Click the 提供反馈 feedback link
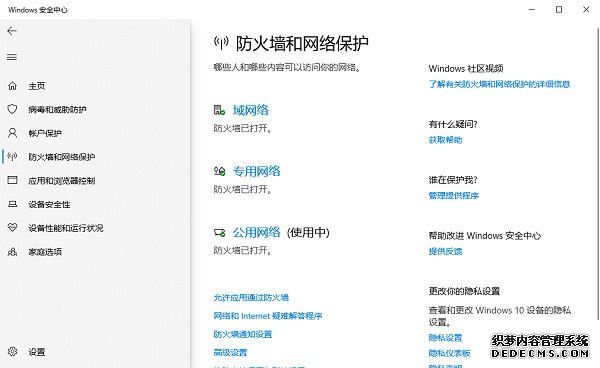 pos(445,251)
